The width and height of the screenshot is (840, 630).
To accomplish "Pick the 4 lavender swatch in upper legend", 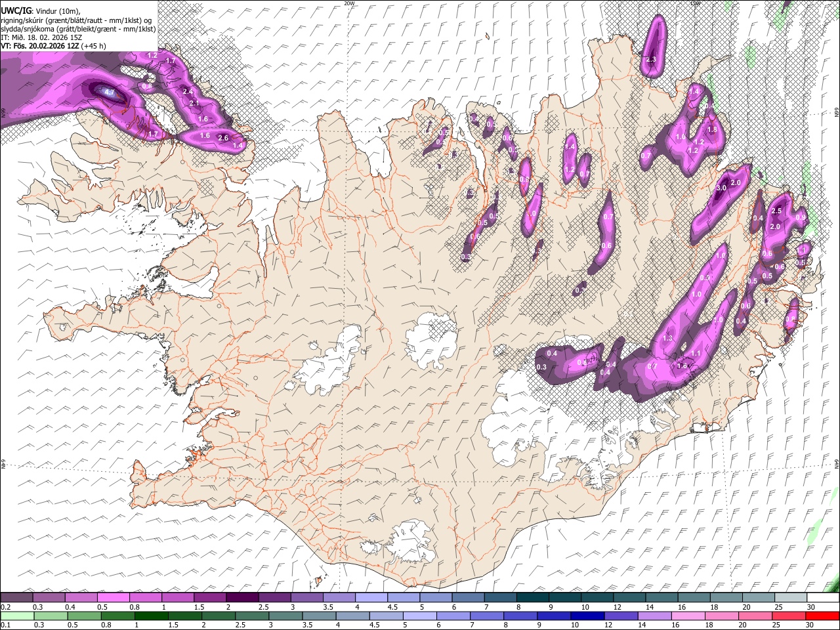I will (372, 598).
